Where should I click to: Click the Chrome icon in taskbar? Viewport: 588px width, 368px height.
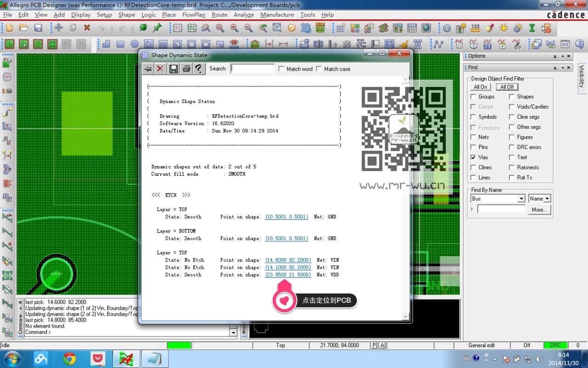(70, 359)
